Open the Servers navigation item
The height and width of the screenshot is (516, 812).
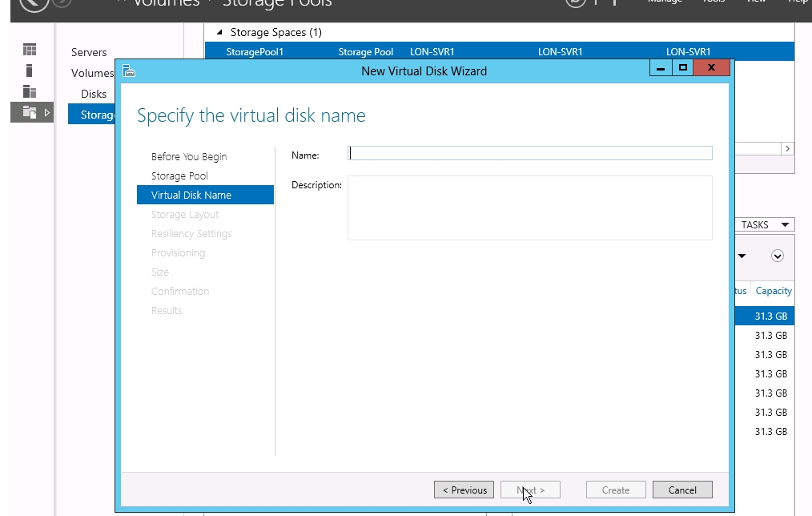89,53
